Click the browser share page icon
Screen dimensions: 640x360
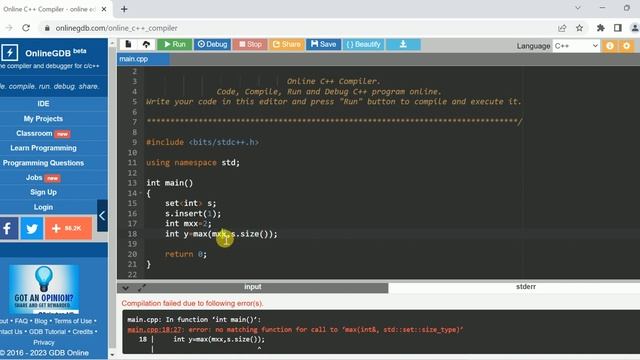click(562, 28)
